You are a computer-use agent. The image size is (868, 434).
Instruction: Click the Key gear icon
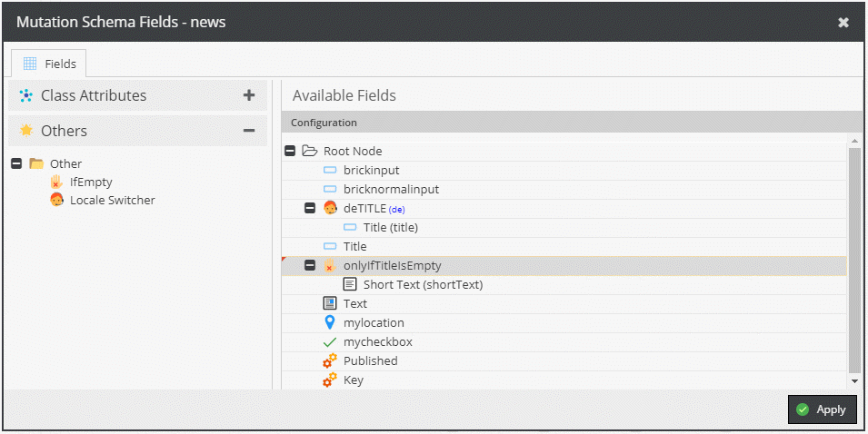click(330, 380)
